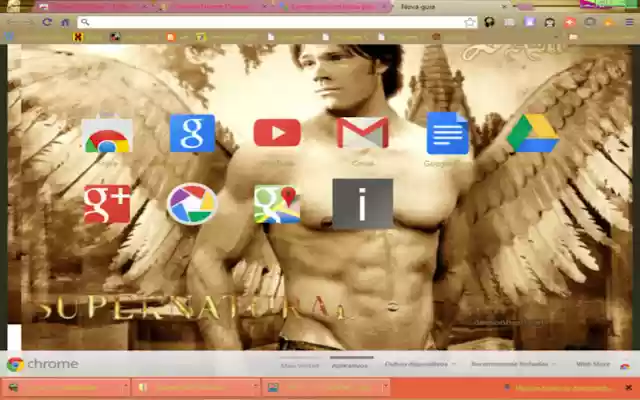This screenshot has height=400, width=640.
Task: Expand the bookmarks bar overflow chevron
Action: (x=556, y=37)
